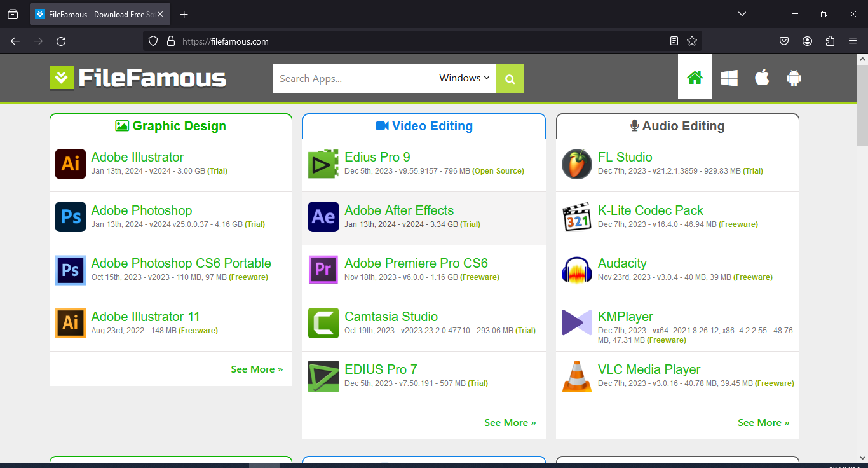868x468 pixels.
Task: Click the Adobe Illustrator 11 icon
Action: coord(71,323)
